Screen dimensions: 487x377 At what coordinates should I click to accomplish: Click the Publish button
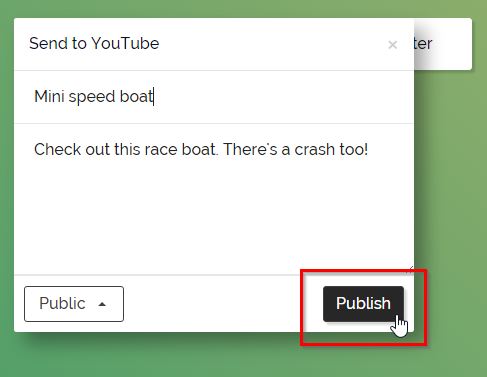(363, 304)
